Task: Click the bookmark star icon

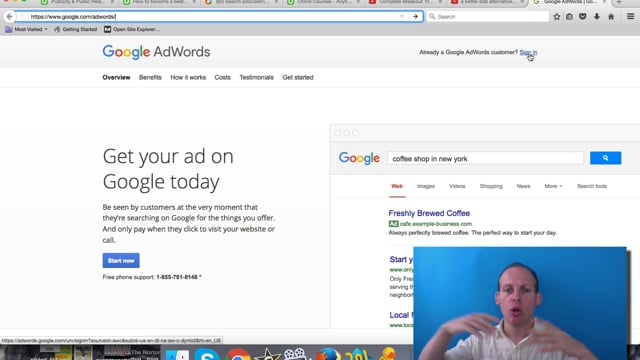Action: tap(557, 17)
